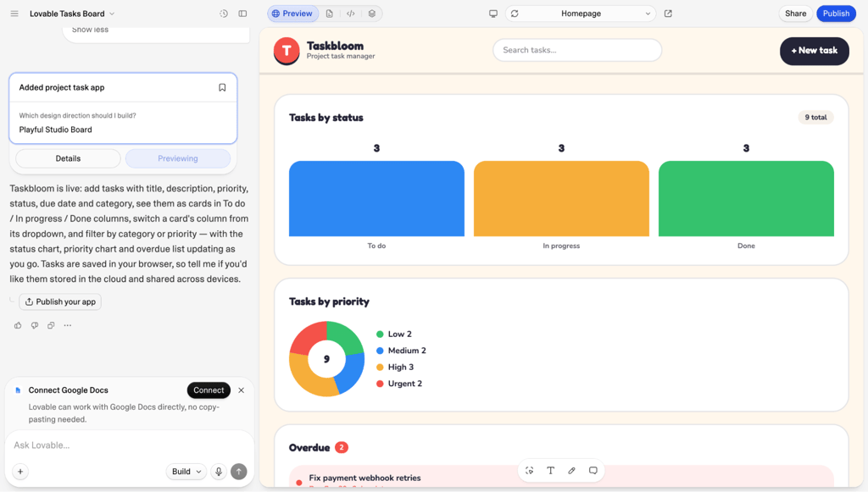868x492 pixels.
Task: Click the Medium 2 legend entry
Action: point(401,351)
